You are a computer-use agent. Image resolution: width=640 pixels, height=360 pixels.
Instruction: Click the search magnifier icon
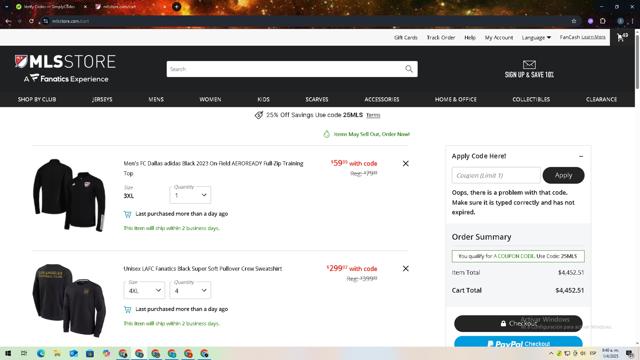[409, 69]
